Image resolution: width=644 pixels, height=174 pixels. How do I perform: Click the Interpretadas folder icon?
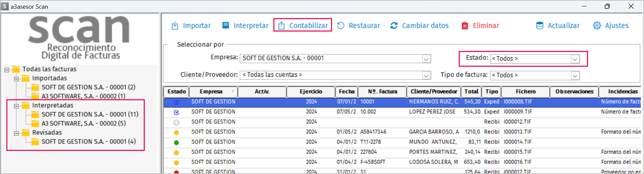pos(26,106)
